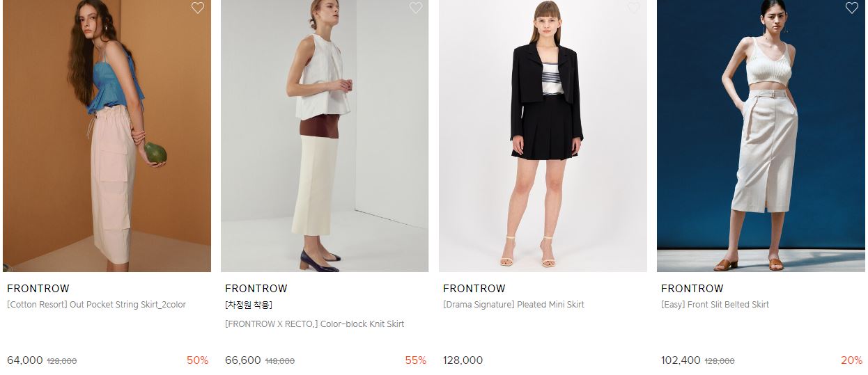Select FRONTROW brand above Cotton Resort skirt
The width and height of the screenshot is (868, 375).
pyautogui.click(x=38, y=289)
